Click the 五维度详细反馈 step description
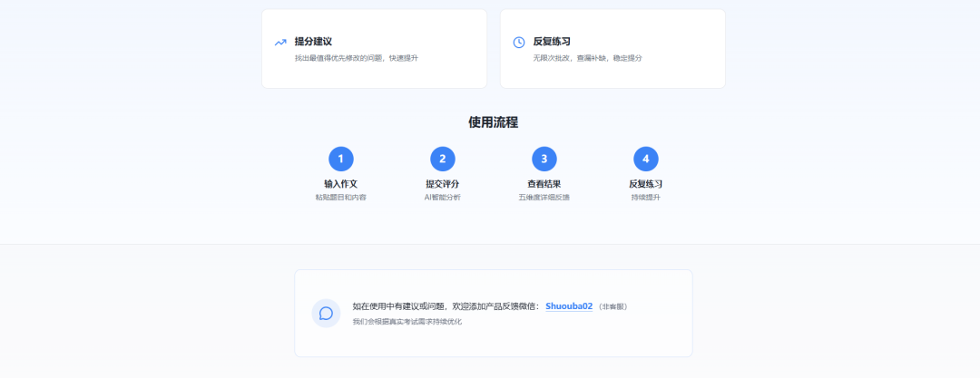 click(544, 197)
